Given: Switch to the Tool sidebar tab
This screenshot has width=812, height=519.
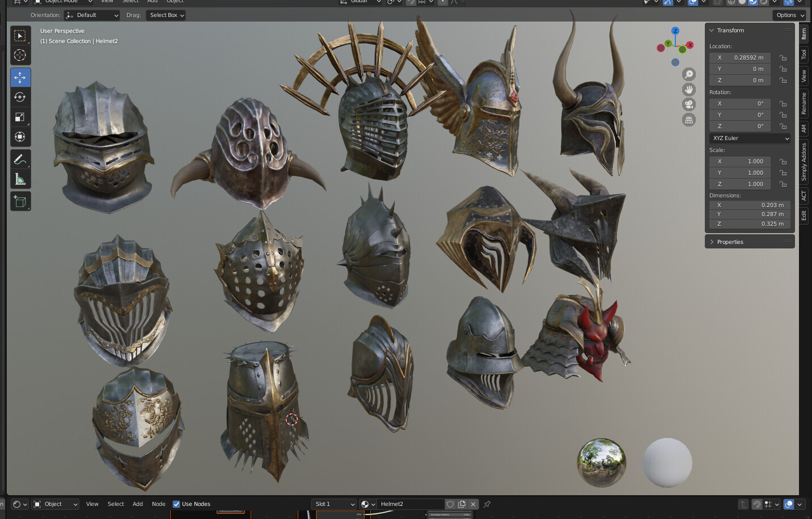Looking at the screenshot, I should [x=805, y=54].
